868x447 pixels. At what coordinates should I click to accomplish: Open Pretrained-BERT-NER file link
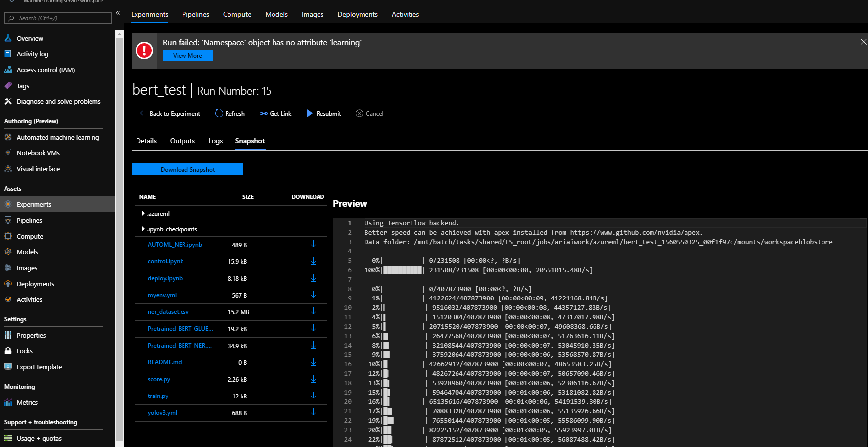point(180,346)
